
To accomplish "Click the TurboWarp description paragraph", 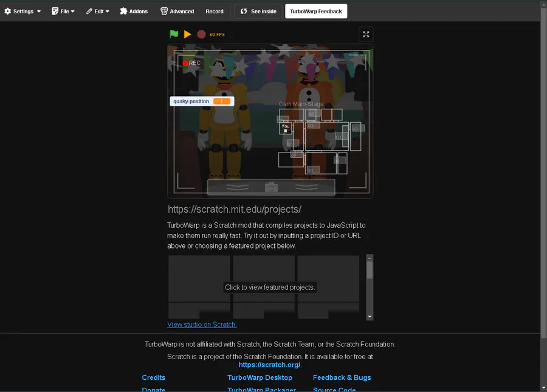I will [267, 235].
